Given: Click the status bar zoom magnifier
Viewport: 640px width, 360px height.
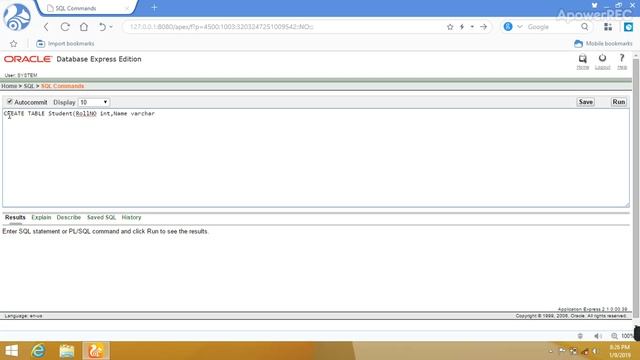Looking at the screenshot, I should coord(614,336).
